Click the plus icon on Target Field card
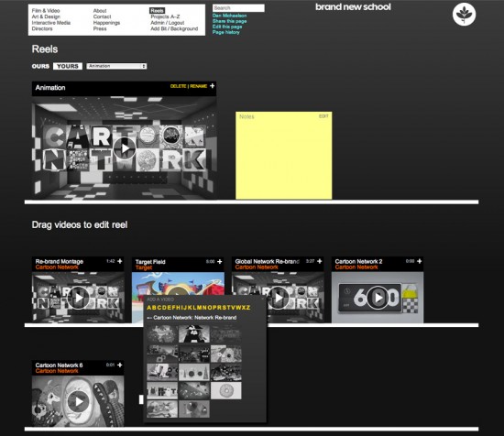Image resolution: width=504 pixels, height=436 pixels. click(x=220, y=262)
